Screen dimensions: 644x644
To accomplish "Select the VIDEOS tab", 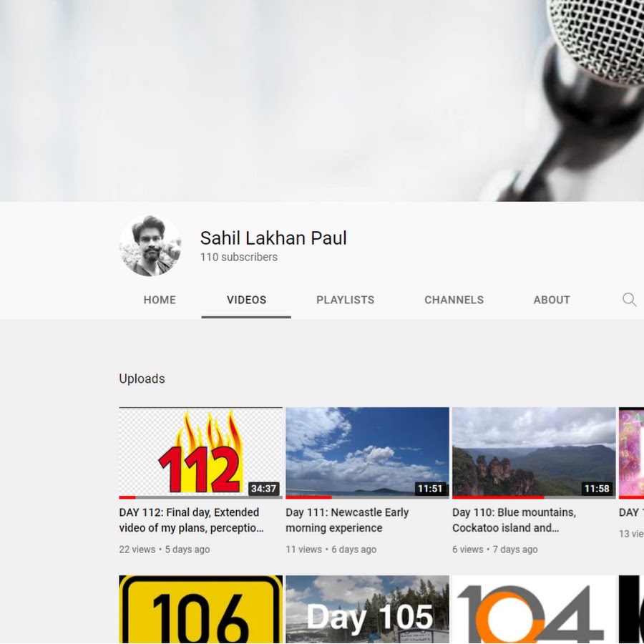I will tap(246, 300).
